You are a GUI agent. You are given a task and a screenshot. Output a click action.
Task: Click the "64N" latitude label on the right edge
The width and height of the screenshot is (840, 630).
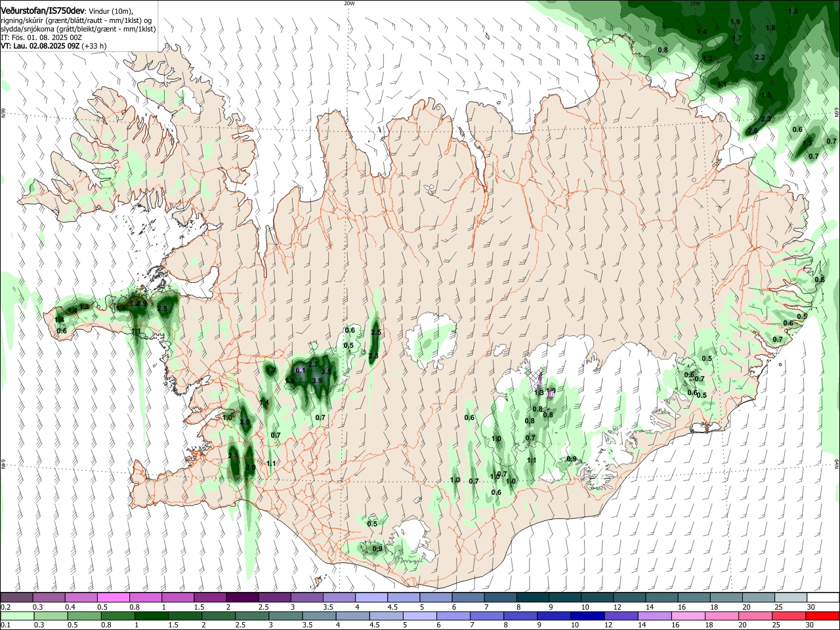coord(837,464)
